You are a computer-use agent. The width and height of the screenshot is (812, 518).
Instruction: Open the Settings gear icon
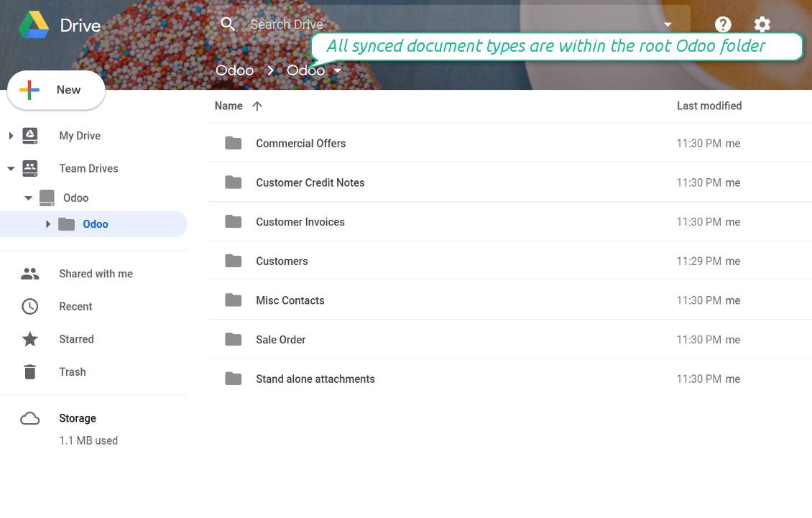coord(762,24)
